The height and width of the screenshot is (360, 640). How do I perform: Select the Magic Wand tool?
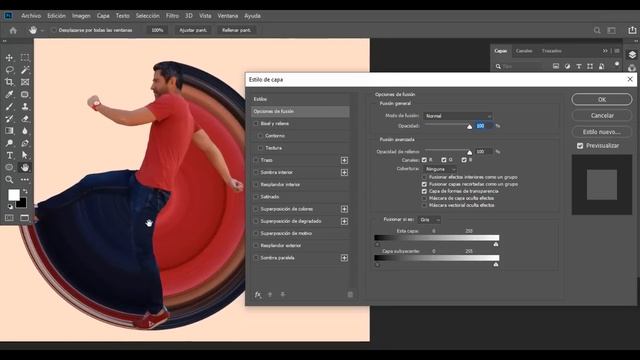(x=25, y=70)
